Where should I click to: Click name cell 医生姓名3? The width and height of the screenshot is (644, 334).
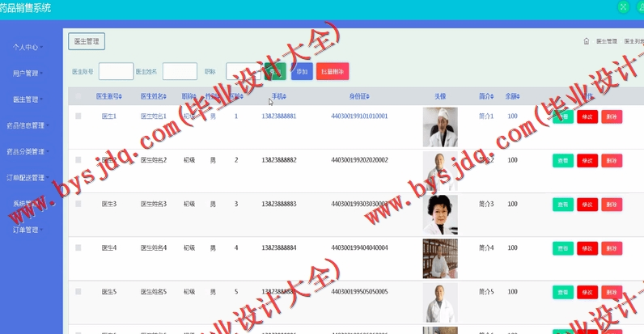(154, 204)
